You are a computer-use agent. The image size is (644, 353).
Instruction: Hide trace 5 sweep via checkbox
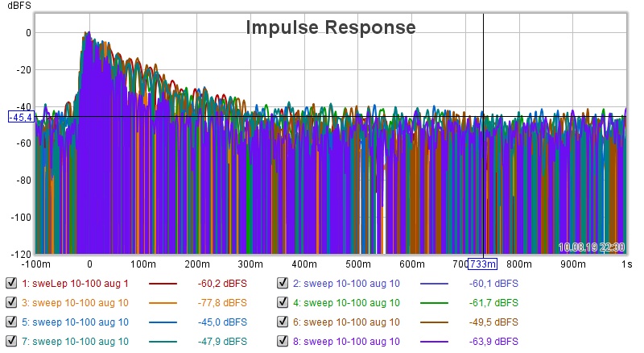(11, 322)
